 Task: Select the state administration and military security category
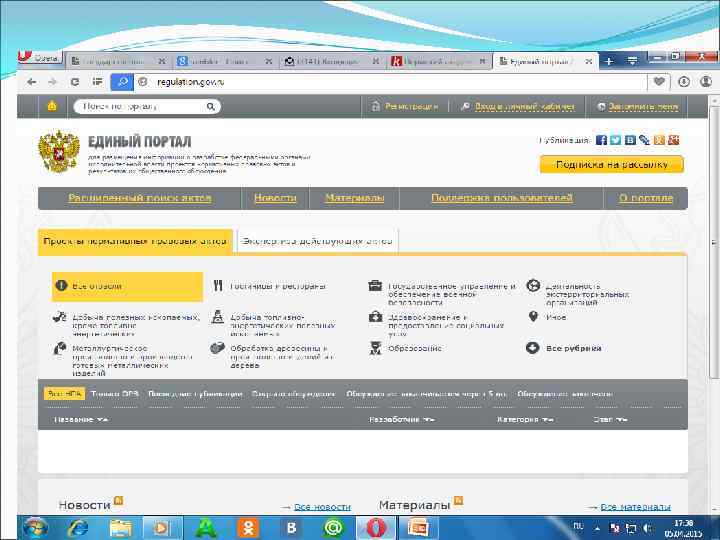point(452,294)
